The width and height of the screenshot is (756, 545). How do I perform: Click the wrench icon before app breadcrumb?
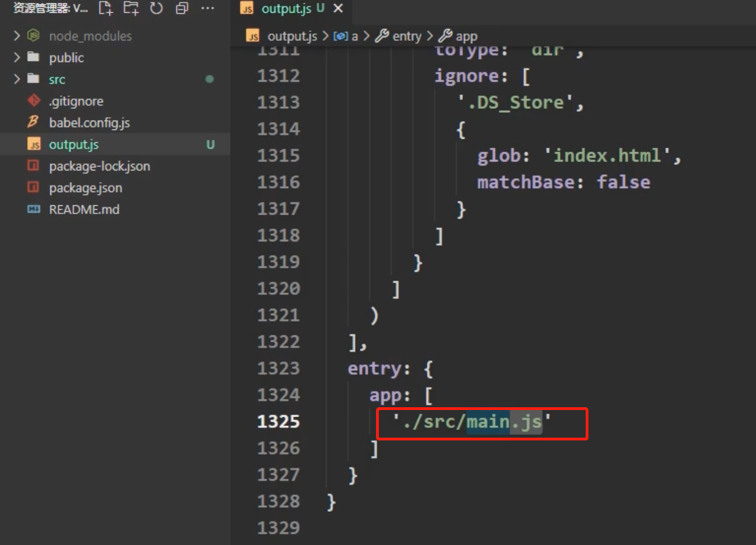click(x=445, y=37)
